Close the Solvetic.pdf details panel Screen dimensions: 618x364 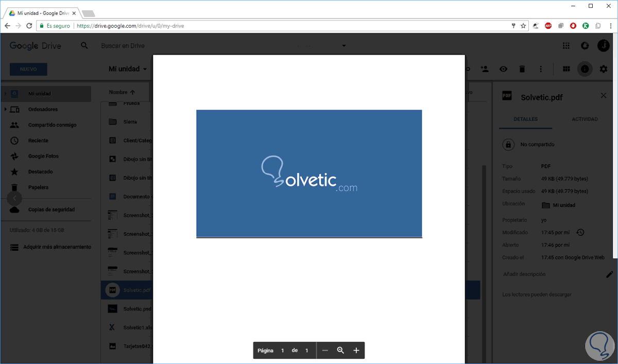(604, 96)
